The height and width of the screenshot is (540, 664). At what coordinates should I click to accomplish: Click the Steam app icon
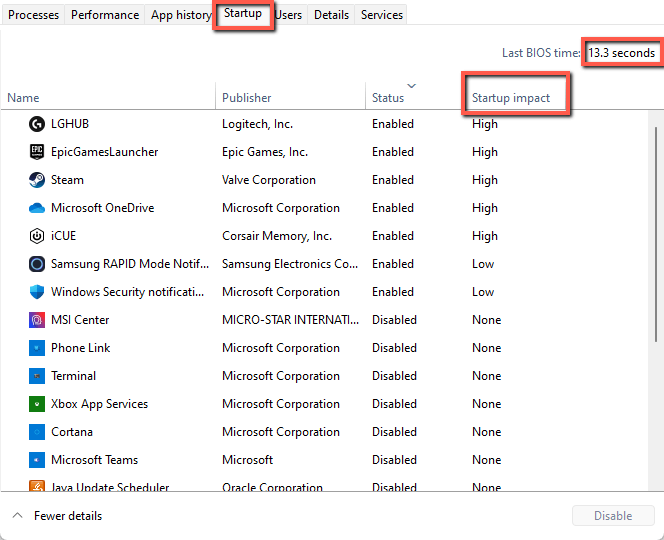[x=37, y=180]
